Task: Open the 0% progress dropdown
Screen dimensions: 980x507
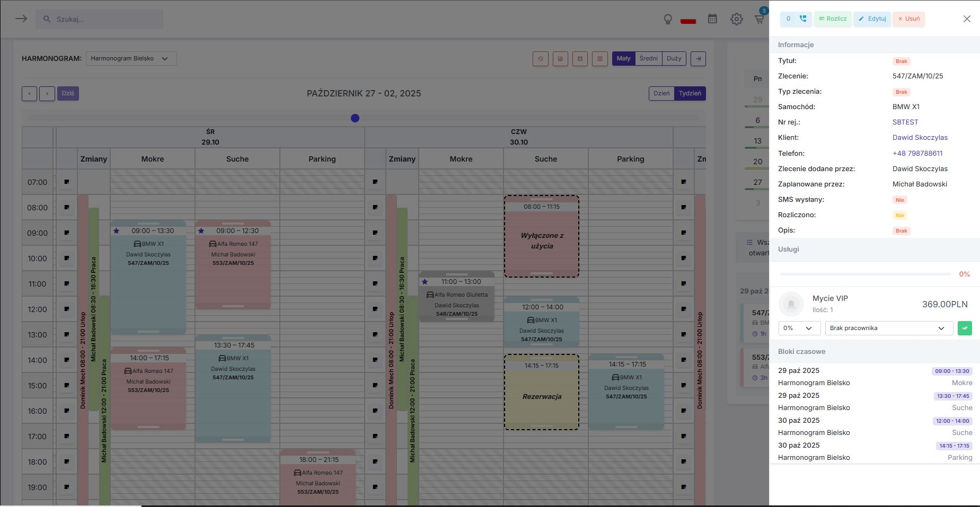Action: pos(799,328)
